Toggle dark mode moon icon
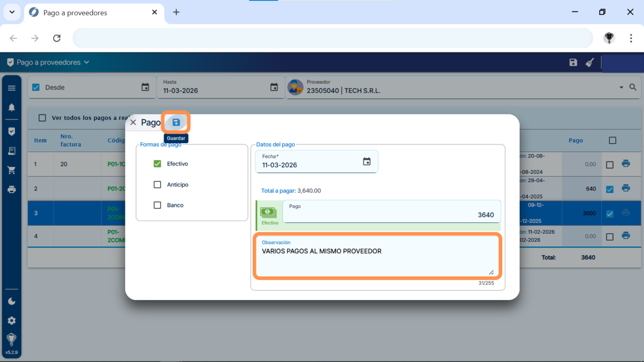This screenshot has width=644, height=362. [11, 301]
